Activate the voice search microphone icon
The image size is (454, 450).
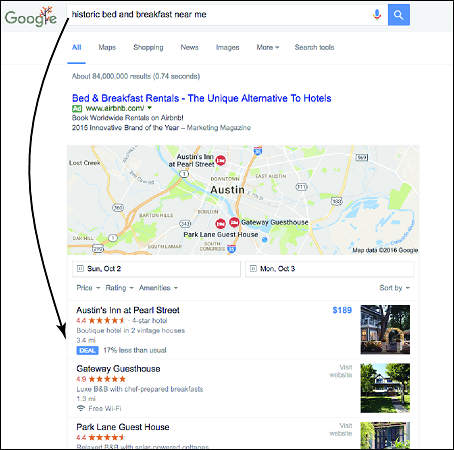[377, 15]
